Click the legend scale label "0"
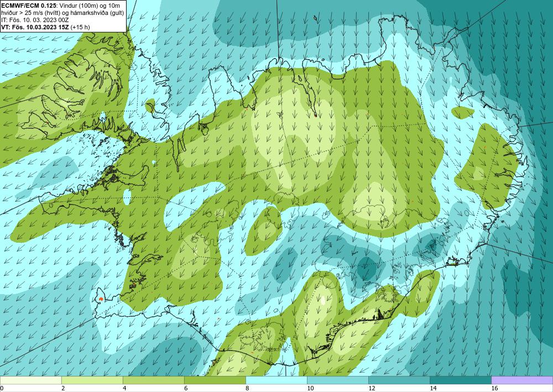The height and width of the screenshot is (392, 553). pyautogui.click(x=2, y=388)
